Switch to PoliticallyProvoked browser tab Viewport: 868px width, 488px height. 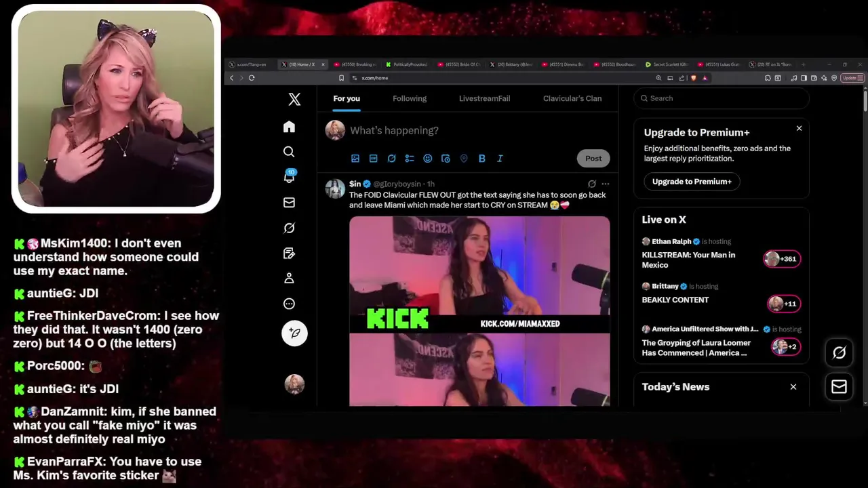tap(408, 64)
